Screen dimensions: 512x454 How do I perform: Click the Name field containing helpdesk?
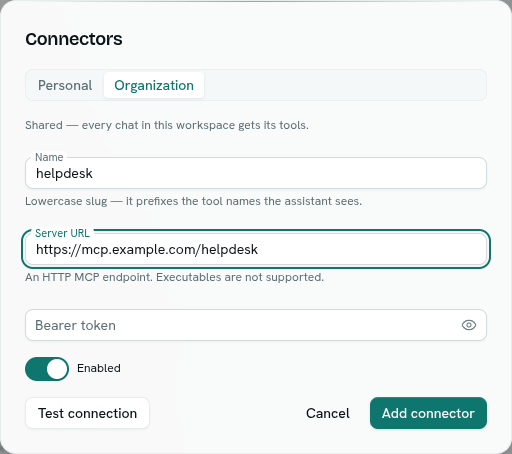click(x=256, y=173)
